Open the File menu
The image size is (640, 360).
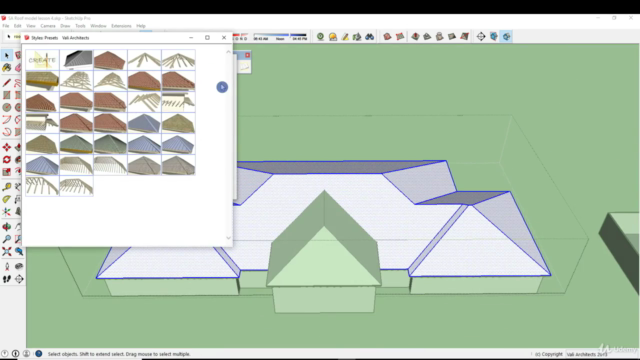coord(6,26)
